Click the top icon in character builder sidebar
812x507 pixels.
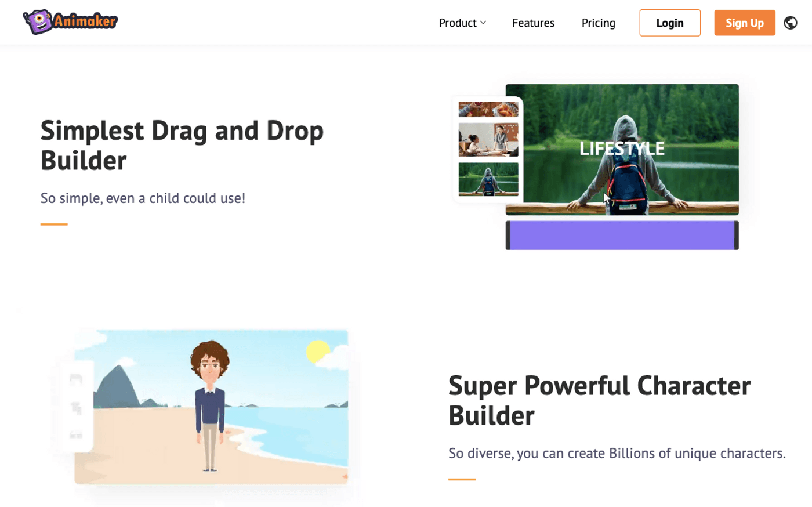[76, 379]
